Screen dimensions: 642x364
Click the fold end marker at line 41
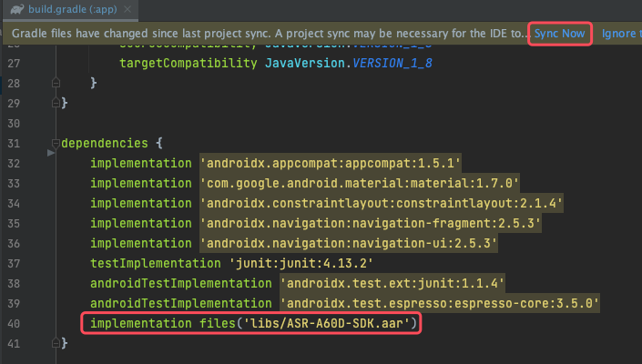click(56, 342)
